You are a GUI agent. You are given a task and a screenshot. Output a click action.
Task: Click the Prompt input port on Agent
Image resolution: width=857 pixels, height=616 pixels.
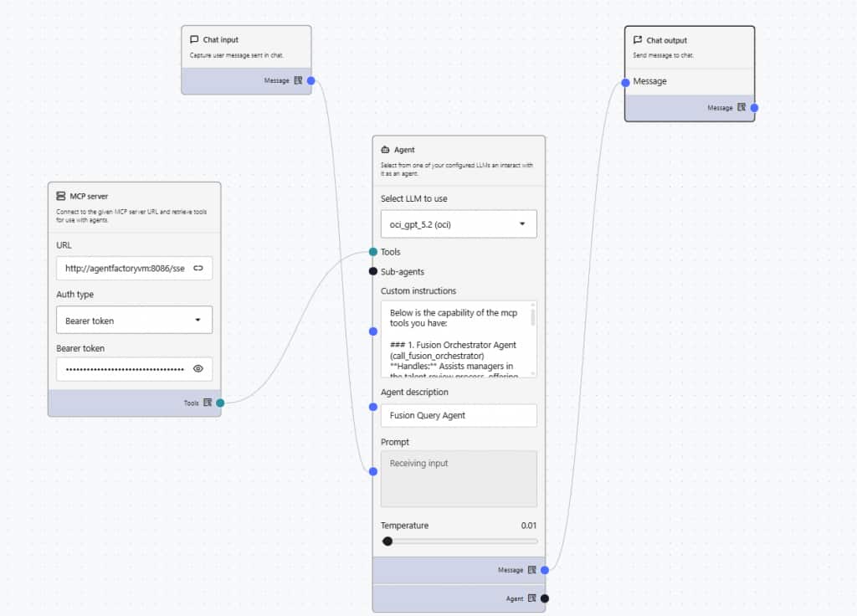coord(372,471)
